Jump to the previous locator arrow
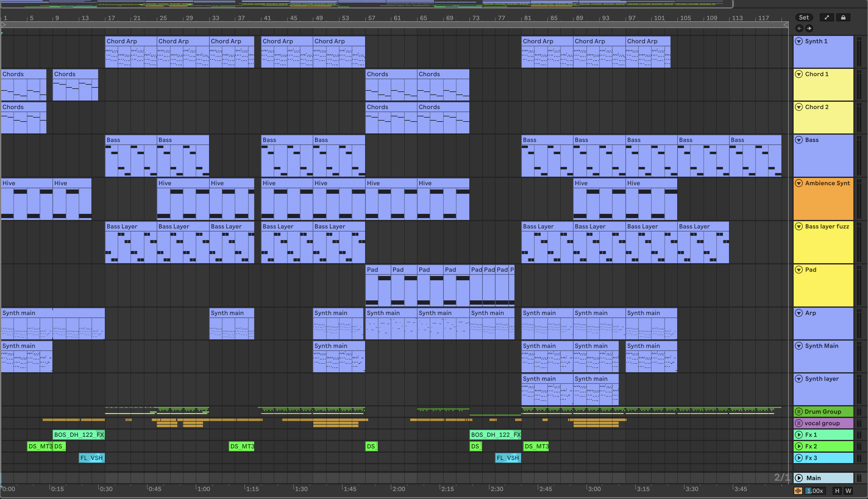 pyautogui.click(x=799, y=28)
